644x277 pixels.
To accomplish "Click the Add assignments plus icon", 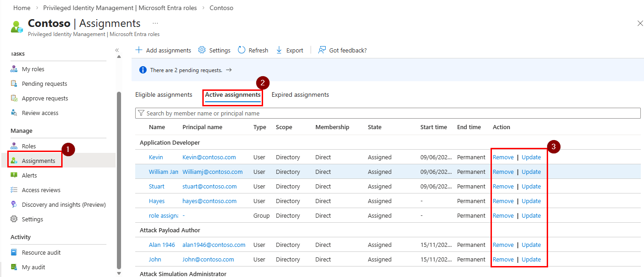I will [x=138, y=50].
